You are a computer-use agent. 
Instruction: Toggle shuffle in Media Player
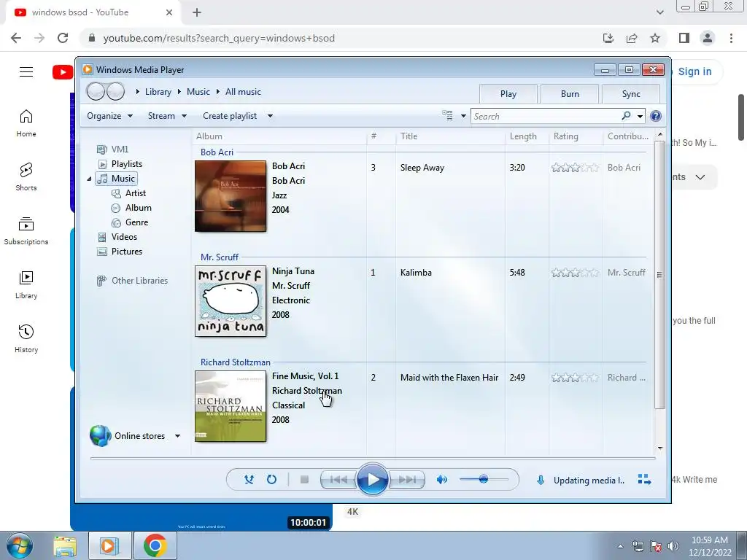point(249,480)
